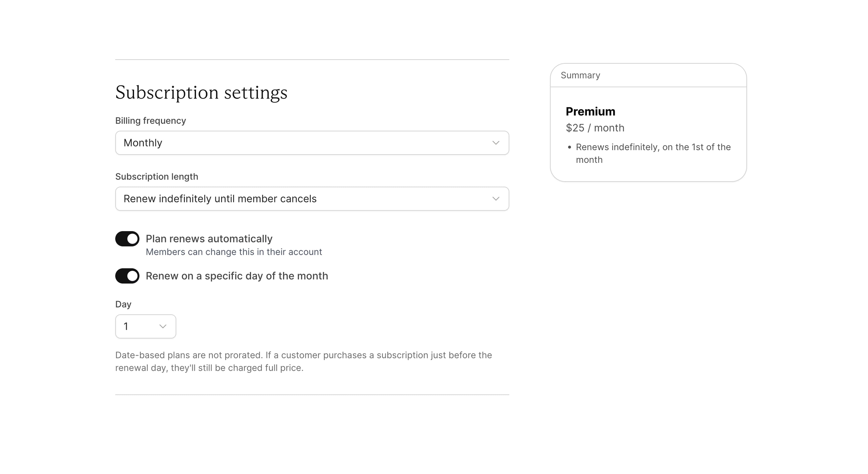The image size is (868, 474).
Task: Click the Summary card header
Action: coord(580,75)
